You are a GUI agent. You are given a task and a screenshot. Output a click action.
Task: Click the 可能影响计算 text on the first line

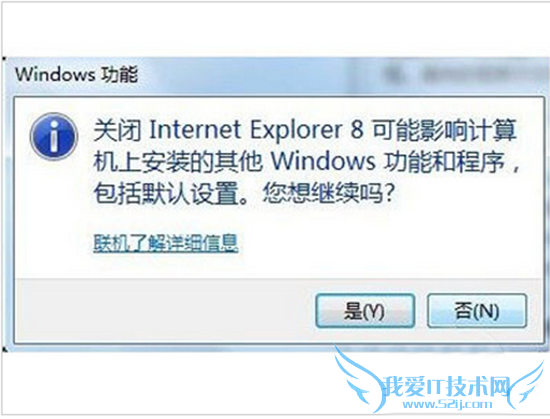click(x=444, y=129)
